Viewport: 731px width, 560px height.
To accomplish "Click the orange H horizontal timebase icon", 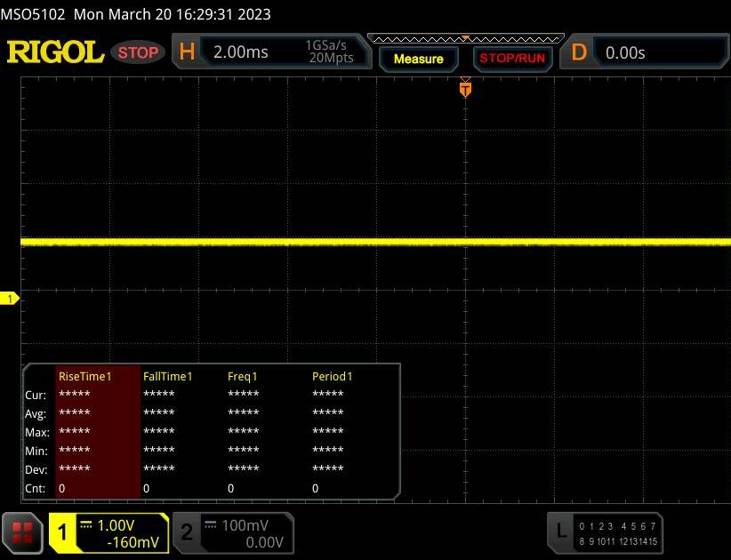I will click(187, 52).
